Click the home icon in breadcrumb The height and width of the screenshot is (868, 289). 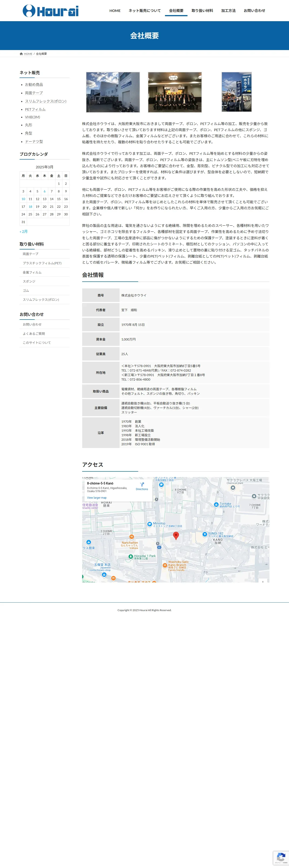(x=21, y=54)
